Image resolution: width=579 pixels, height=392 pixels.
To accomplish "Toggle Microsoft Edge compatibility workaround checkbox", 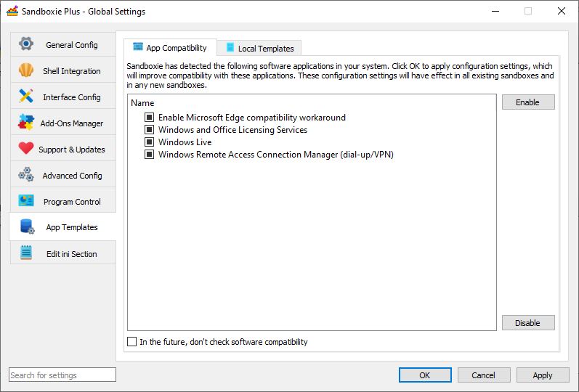I will pyautogui.click(x=149, y=118).
